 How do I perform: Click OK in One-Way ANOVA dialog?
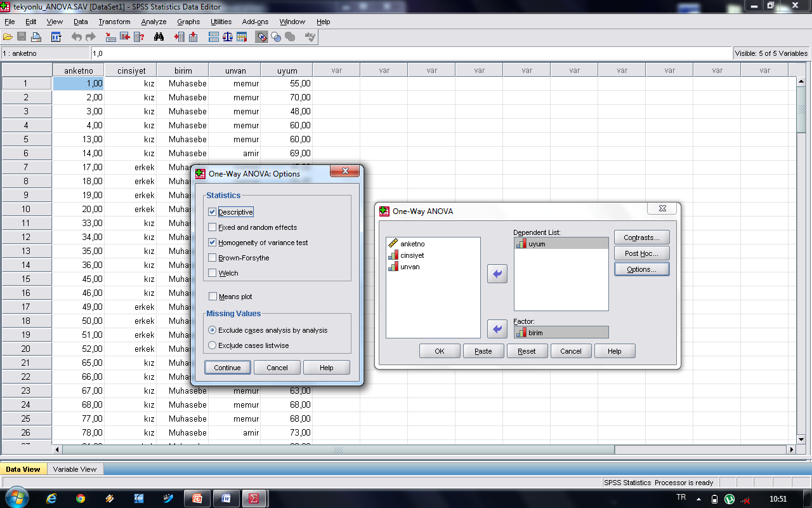440,351
